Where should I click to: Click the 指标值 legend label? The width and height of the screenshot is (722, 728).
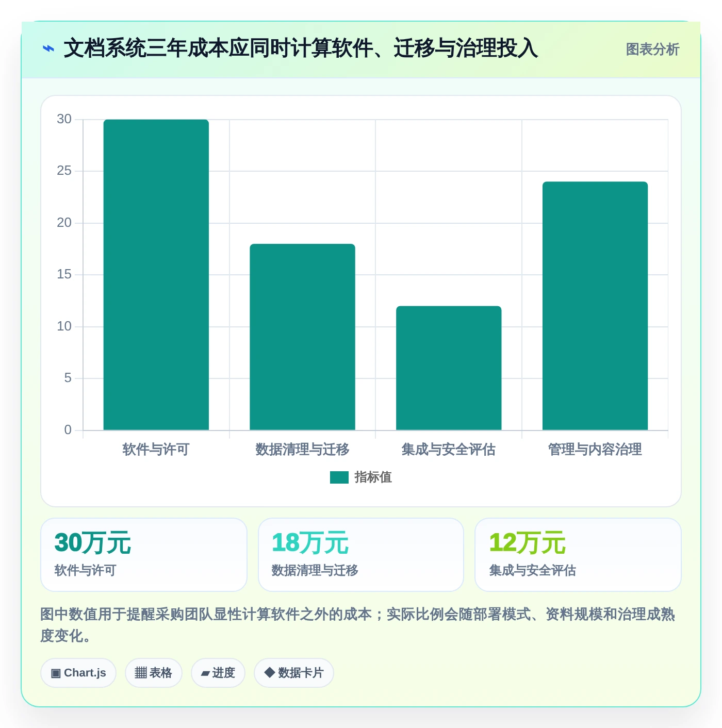coord(373,477)
